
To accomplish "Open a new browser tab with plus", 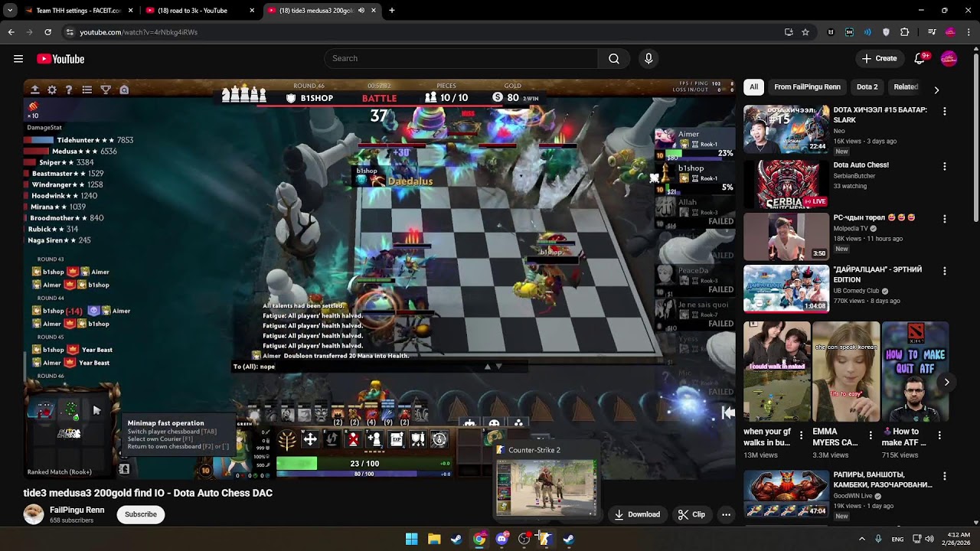I will tap(392, 11).
